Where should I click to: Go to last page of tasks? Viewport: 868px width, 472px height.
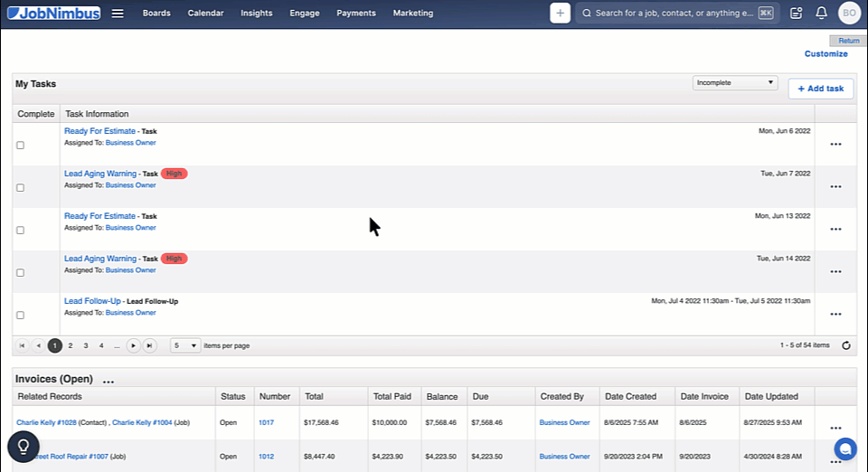click(149, 345)
